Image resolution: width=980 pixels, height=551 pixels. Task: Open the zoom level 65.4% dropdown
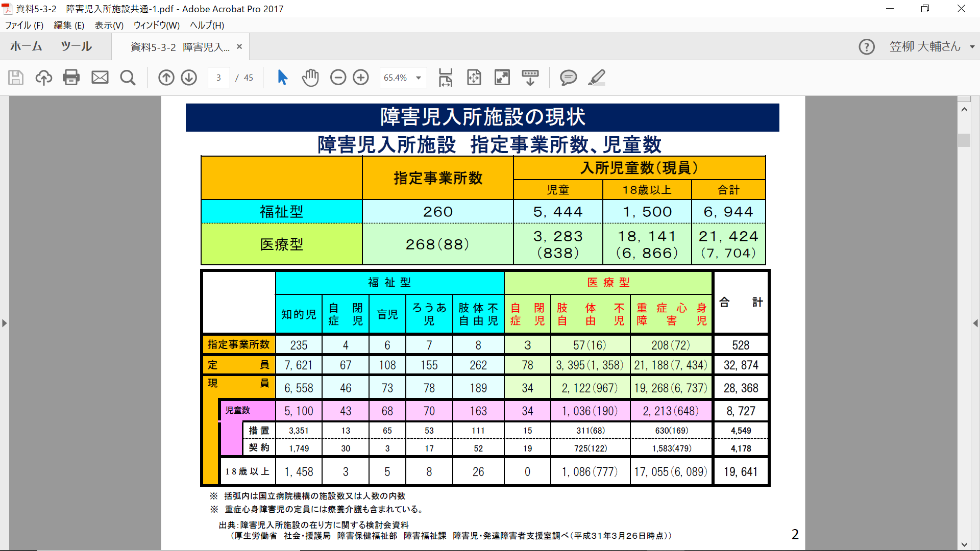click(419, 78)
